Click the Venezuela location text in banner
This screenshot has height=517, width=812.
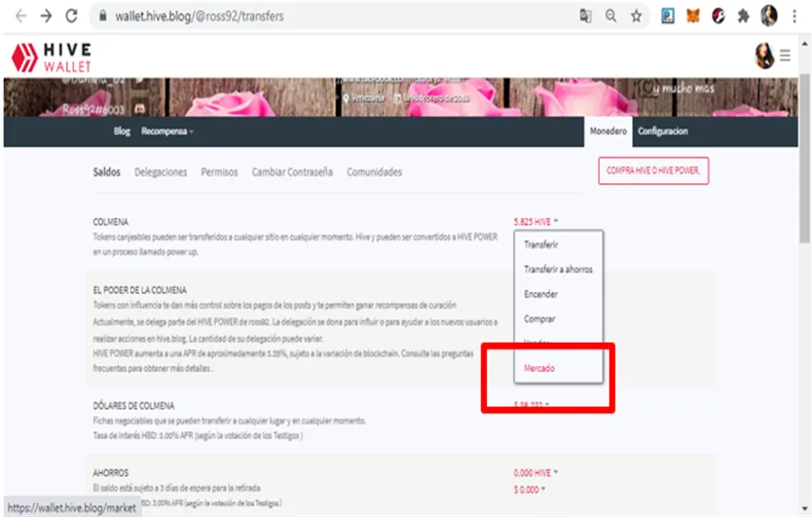(x=368, y=98)
